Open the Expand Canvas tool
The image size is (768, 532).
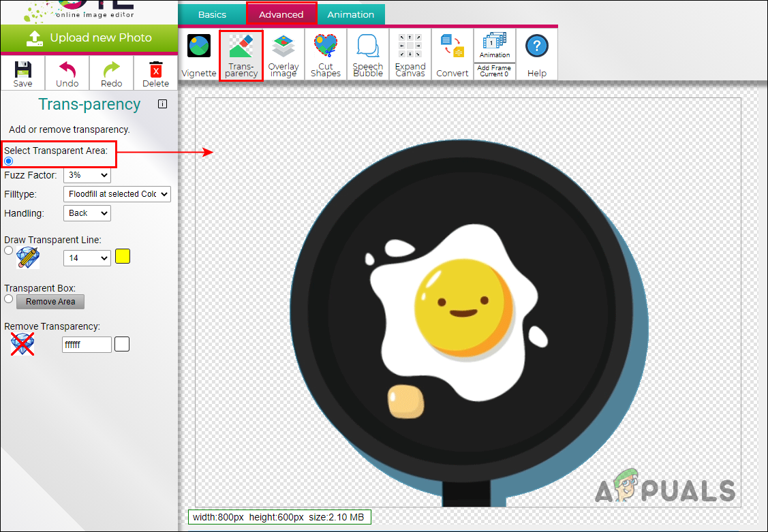tap(410, 54)
